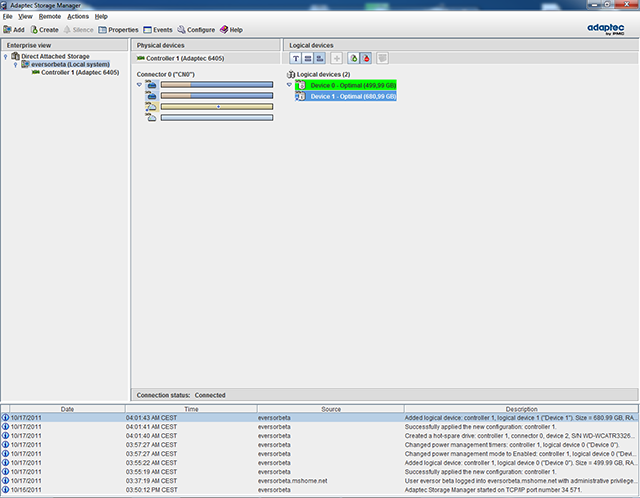Switch to full size capacity view icon

point(308,58)
